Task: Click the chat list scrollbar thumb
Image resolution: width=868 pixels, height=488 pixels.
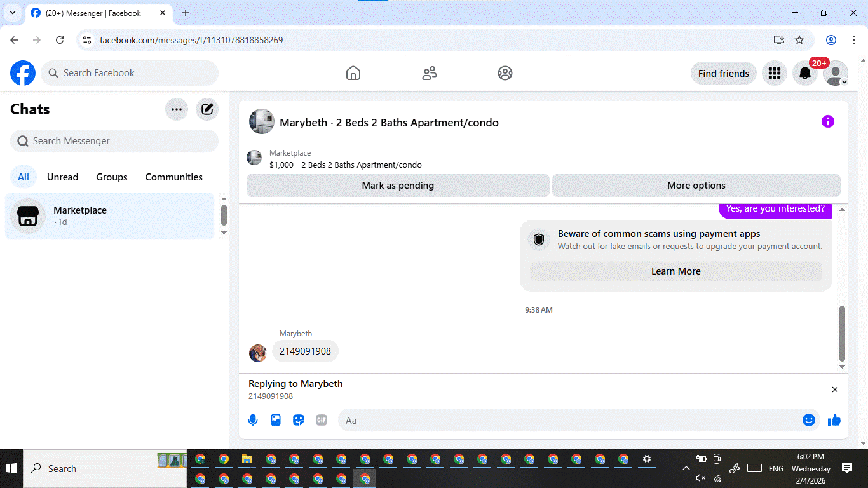Action: [224, 215]
